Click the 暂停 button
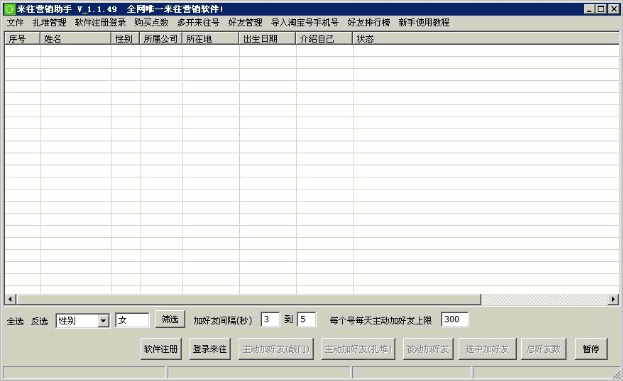Image resolution: width=623 pixels, height=381 pixels. pyautogui.click(x=591, y=349)
